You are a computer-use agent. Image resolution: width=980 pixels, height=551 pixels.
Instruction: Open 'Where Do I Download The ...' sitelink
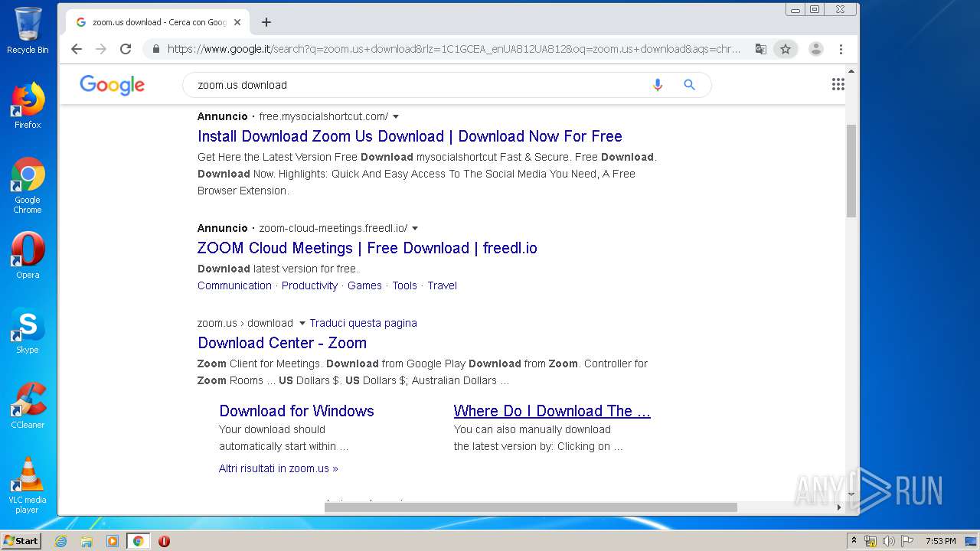(x=552, y=411)
